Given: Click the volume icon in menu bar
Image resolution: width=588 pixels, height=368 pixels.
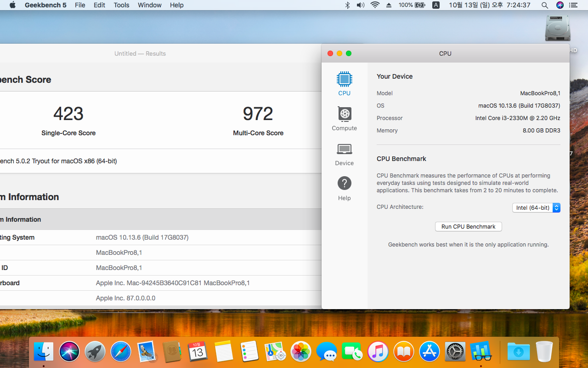Looking at the screenshot, I should [x=361, y=5].
